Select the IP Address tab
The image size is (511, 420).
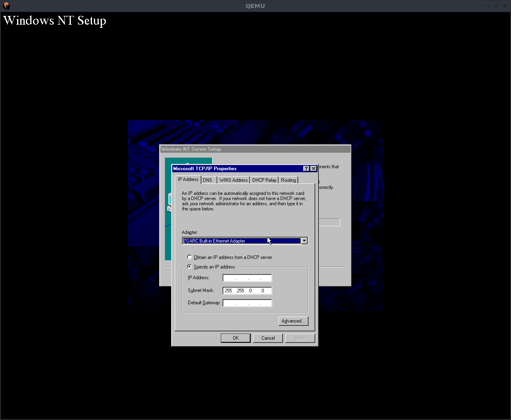point(188,179)
